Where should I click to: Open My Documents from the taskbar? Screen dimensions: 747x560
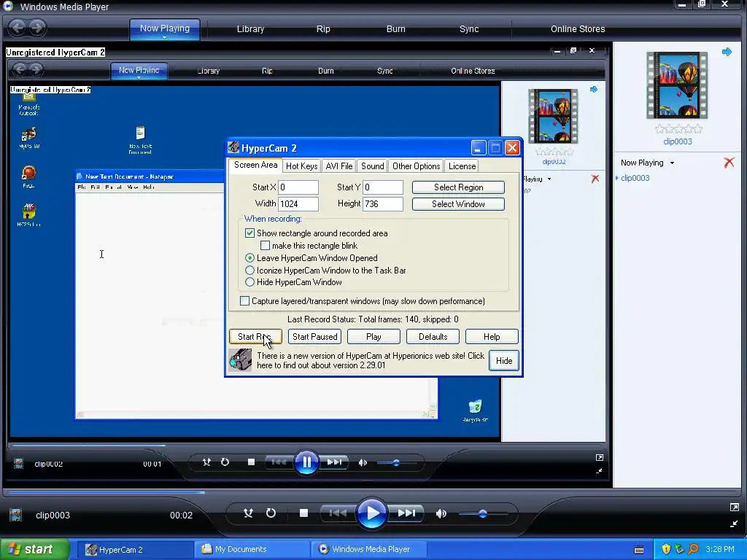[252, 550]
